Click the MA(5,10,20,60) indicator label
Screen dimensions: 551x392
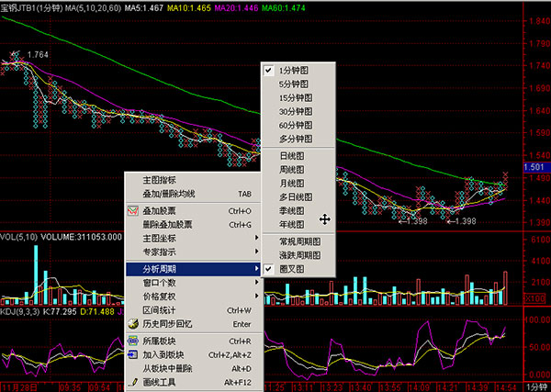93,7
